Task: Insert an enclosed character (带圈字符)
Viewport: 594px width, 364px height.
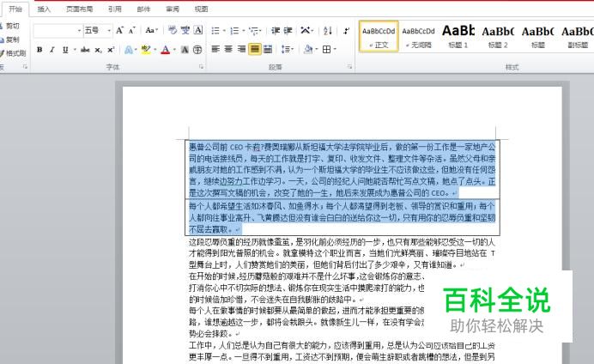Action: click(197, 50)
